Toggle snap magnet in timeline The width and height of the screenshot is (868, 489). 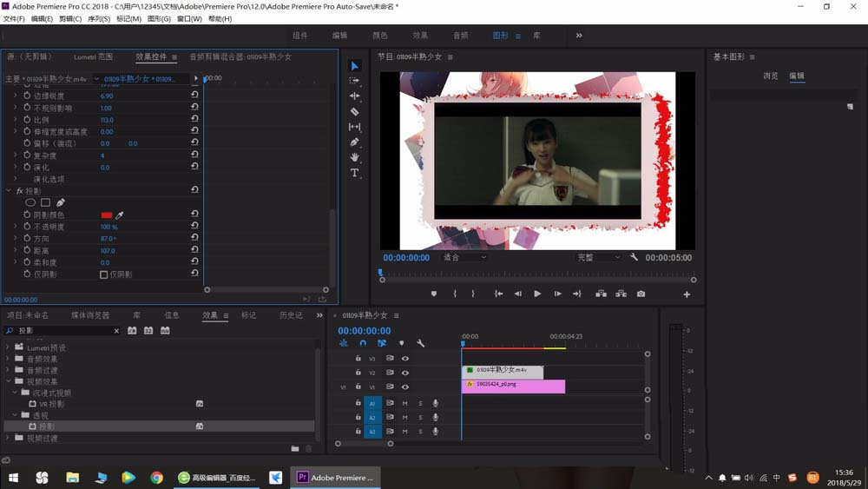point(363,343)
